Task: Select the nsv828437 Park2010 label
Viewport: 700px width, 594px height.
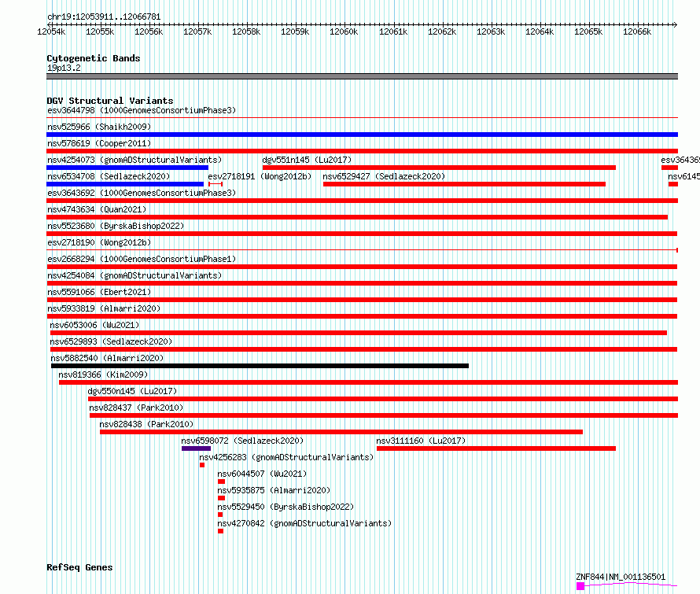Action: click(136, 408)
